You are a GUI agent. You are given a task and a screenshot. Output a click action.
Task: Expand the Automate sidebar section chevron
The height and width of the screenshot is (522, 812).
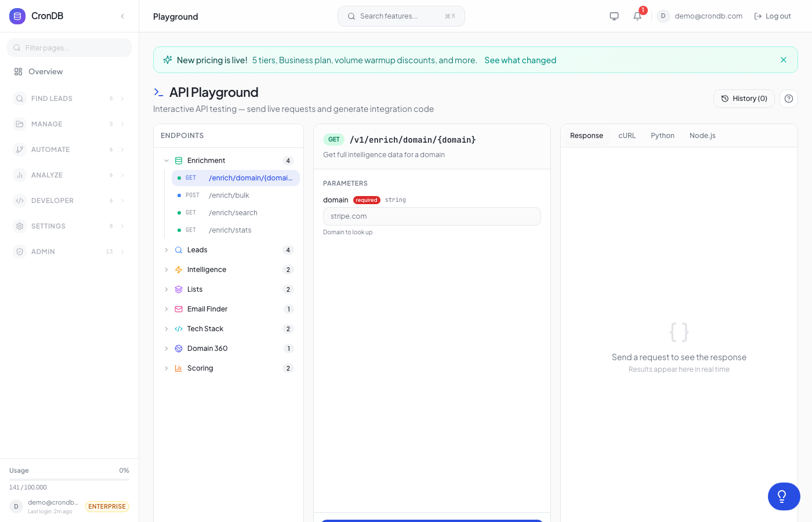click(122, 150)
